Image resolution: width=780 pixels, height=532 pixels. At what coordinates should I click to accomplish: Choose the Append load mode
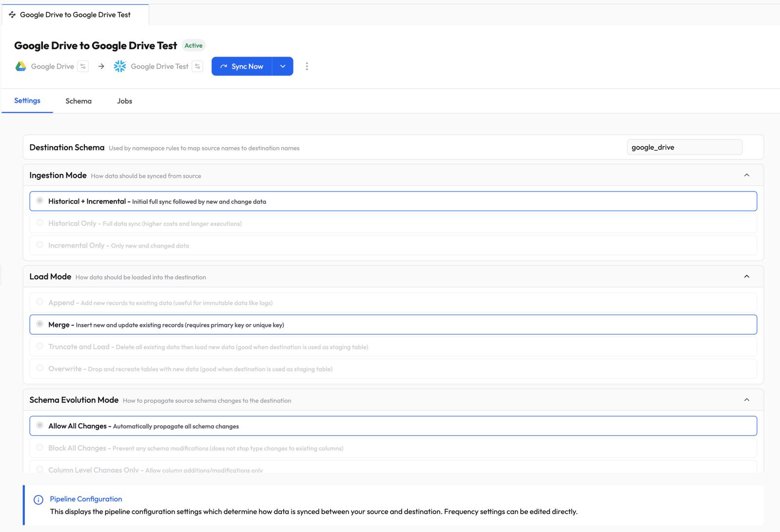(40, 302)
